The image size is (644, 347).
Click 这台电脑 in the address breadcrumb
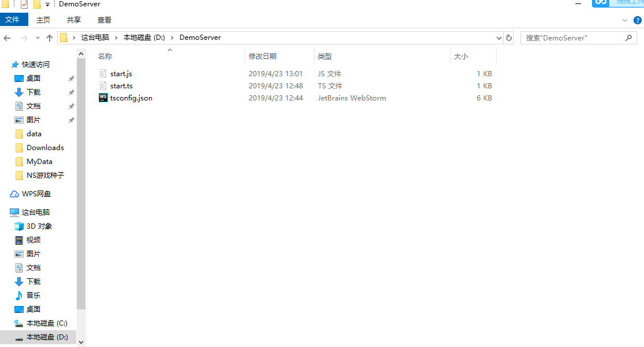[x=95, y=38]
